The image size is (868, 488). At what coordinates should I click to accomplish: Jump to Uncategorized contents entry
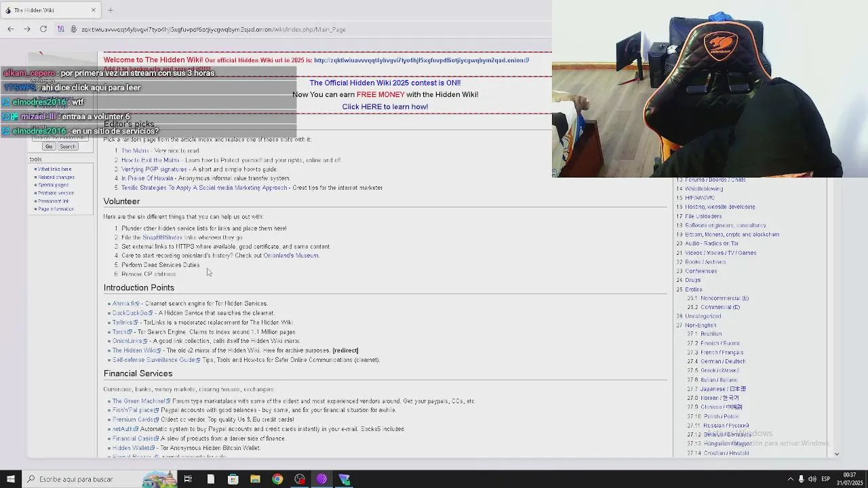703,316
